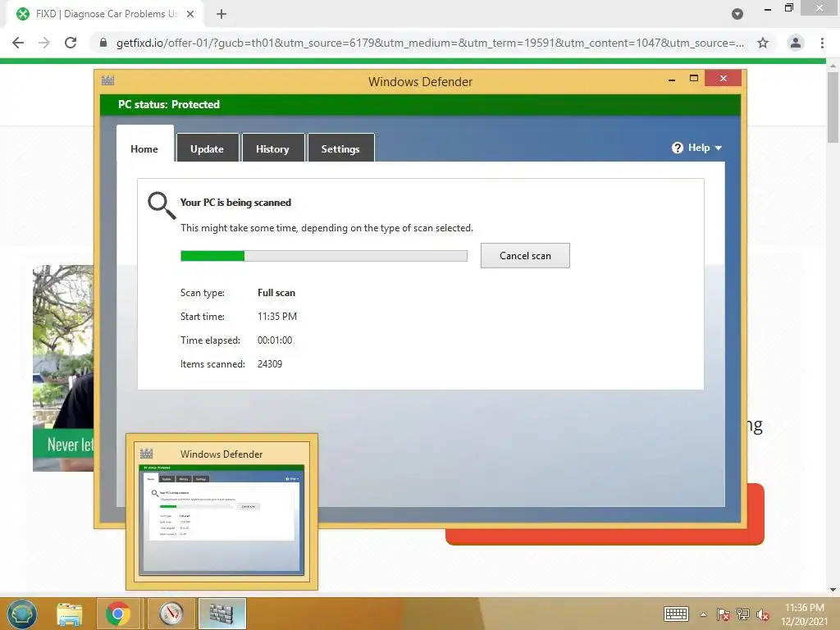The height and width of the screenshot is (630, 840).
Task: Open the Settings tab in Windows Defender
Action: (x=340, y=148)
